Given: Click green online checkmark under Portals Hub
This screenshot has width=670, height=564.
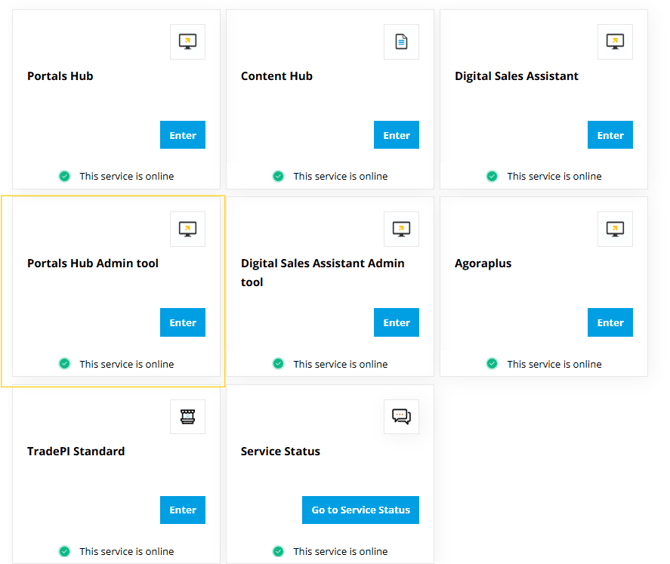Looking at the screenshot, I should point(64,176).
